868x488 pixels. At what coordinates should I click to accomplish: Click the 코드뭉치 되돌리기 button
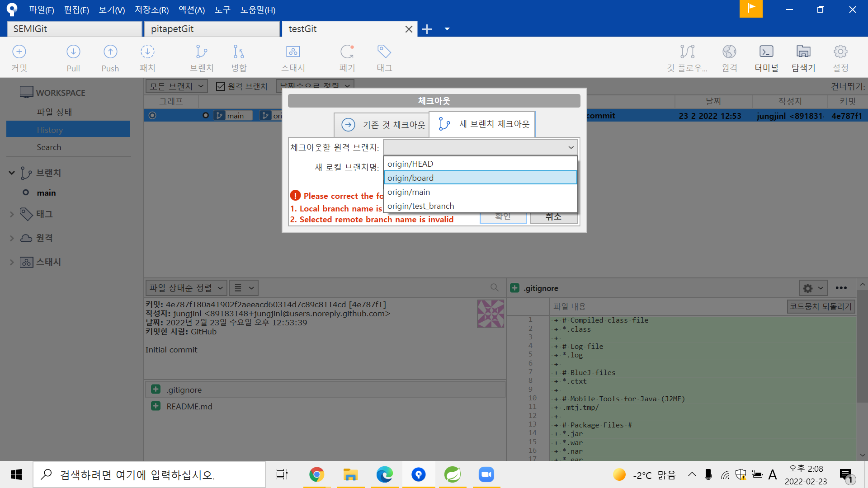[x=821, y=306]
